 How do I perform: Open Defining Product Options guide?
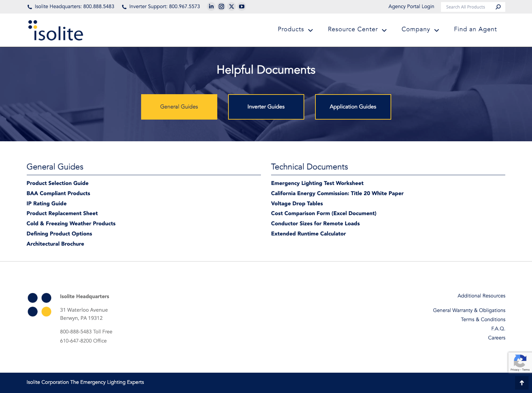pyautogui.click(x=59, y=234)
